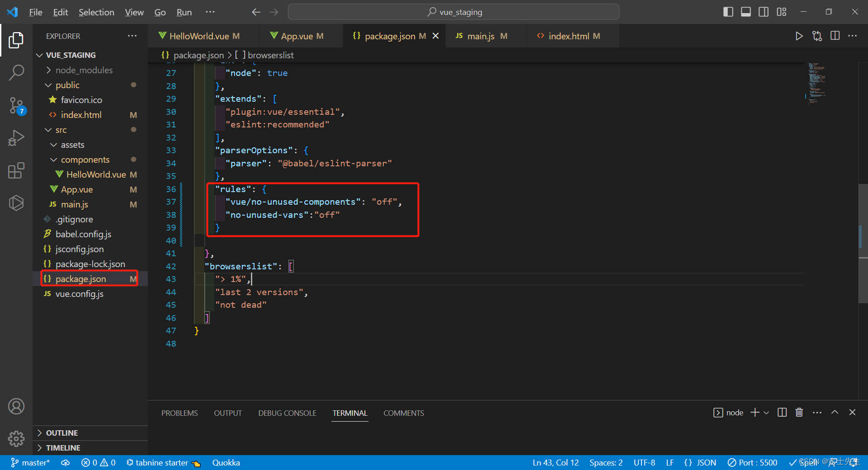
Task: Open the Extensions view
Action: coord(16,170)
